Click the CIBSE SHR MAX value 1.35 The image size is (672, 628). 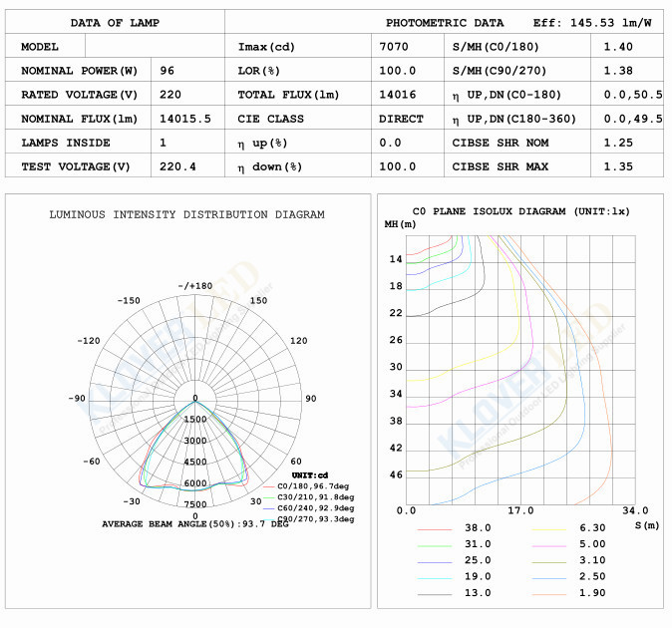(618, 166)
